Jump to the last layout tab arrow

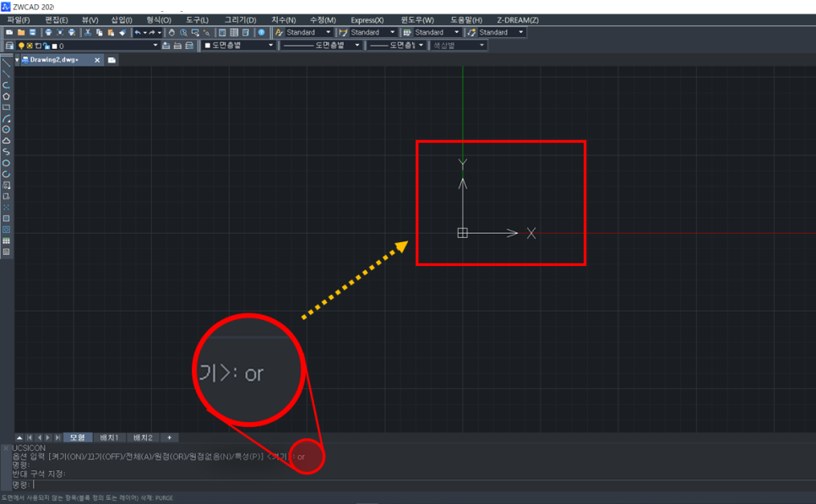coord(57,437)
